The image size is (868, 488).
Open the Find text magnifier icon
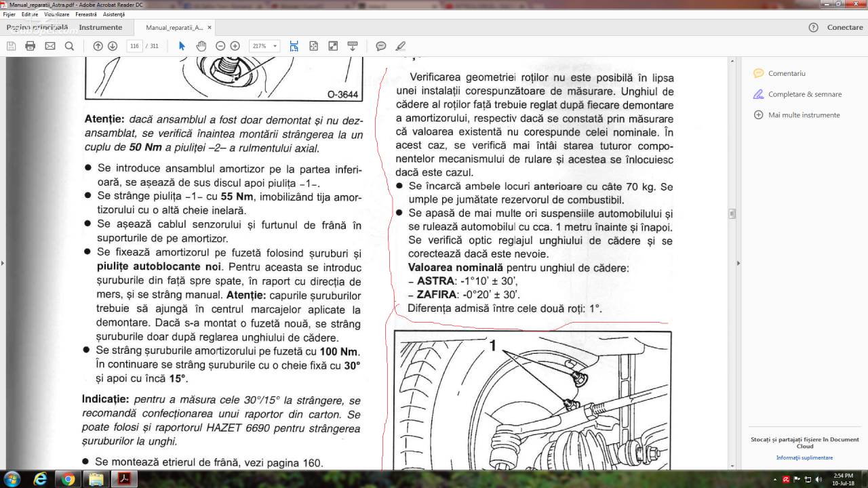pos(69,46)
